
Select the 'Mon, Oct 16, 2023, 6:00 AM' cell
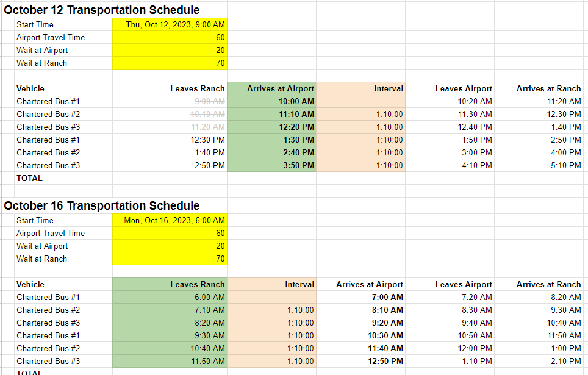(x=170, y=221)
